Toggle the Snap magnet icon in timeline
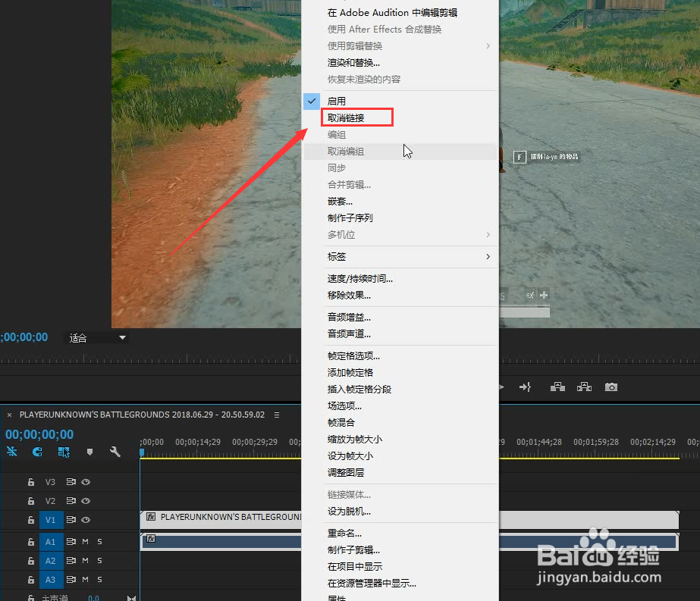700x601 pixels. tap(37, 452)
